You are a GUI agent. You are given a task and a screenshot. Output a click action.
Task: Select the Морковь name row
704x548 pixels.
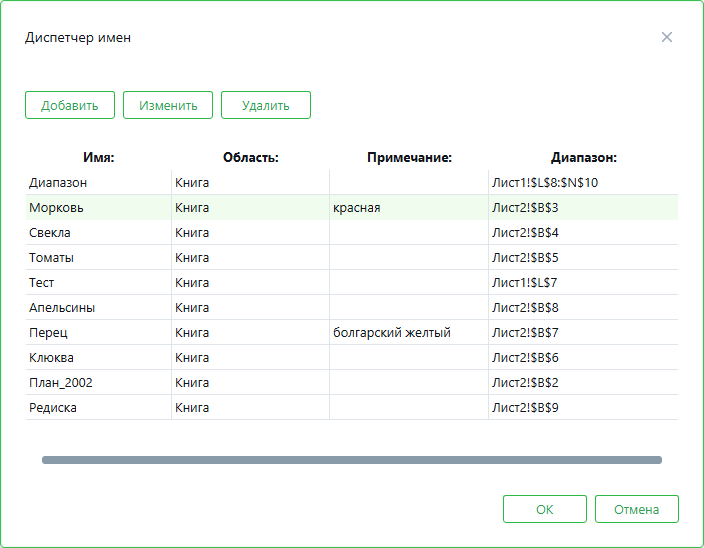[x=57, y=208]
